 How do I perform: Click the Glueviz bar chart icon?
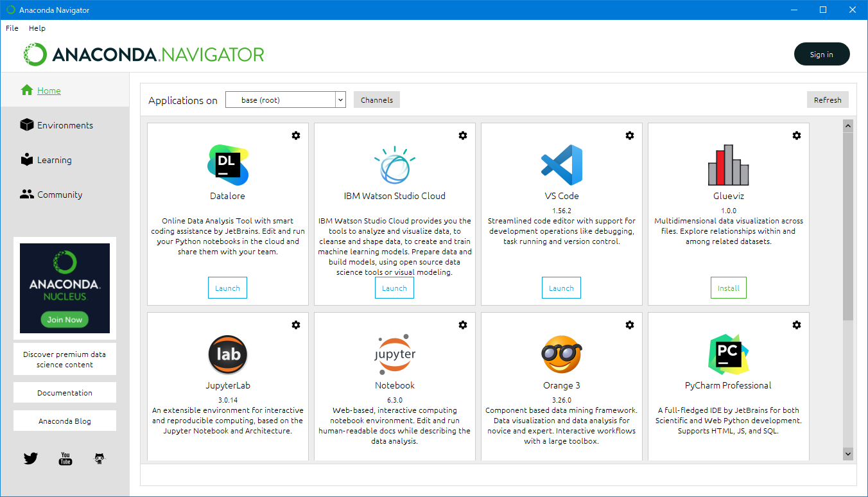tap(728, 165)
